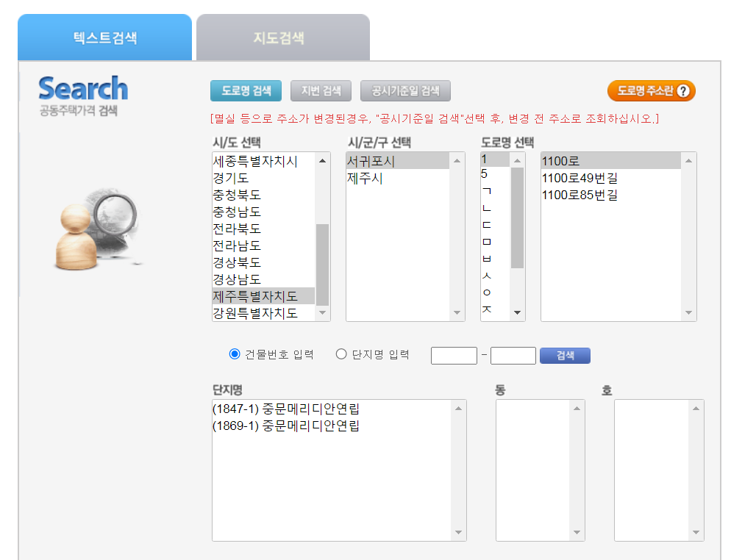Select the 지번 검색 search mode

(321, 90)
